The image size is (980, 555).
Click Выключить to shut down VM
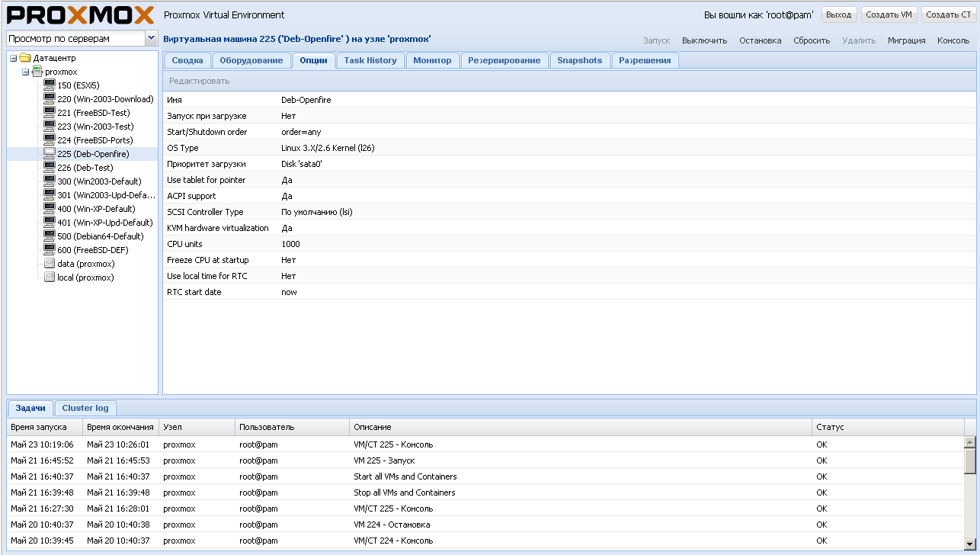click(705, 40)
